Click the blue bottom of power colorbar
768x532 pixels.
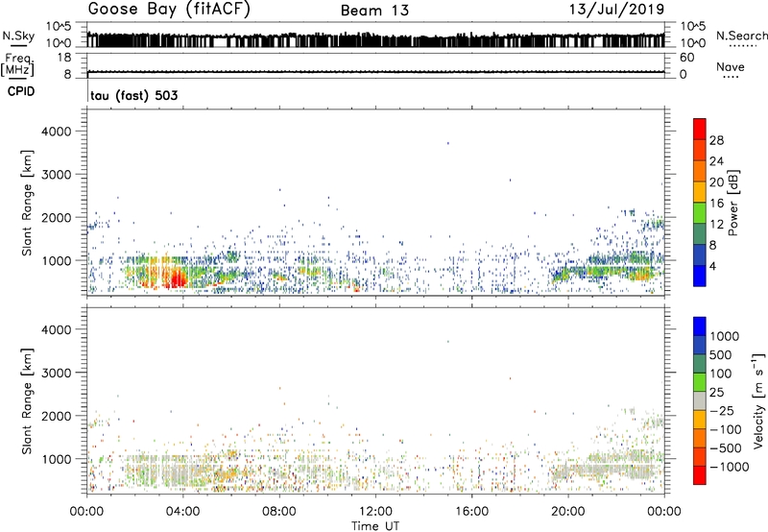click(x=700, y=276)
